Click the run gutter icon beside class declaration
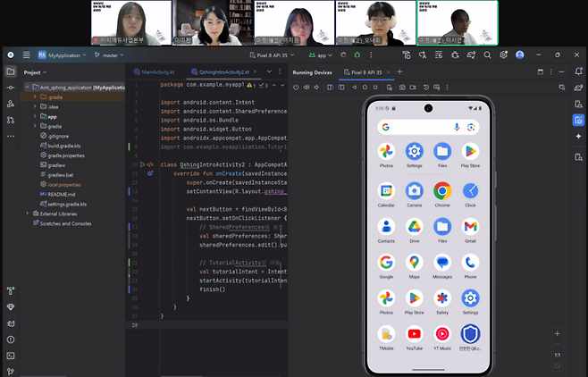Screen dimensions: 588x377 [x=140, y=164]
